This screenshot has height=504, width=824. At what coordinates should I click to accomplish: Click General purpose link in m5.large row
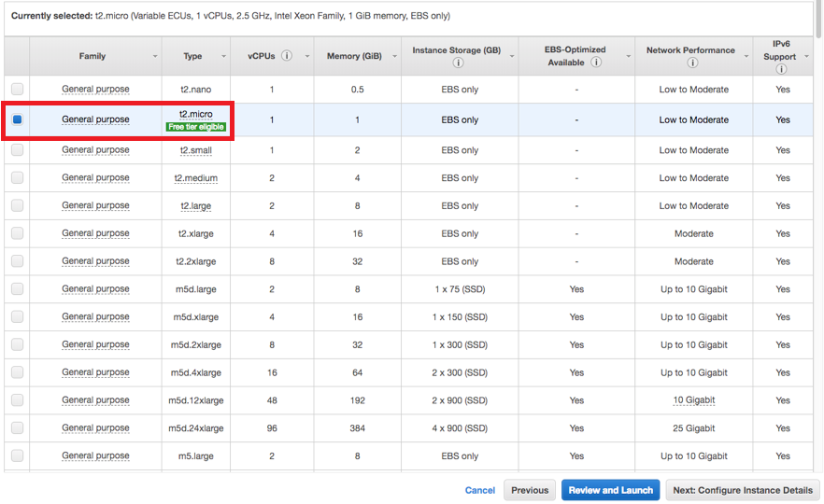pyautogui.click(x=95, y=455)
